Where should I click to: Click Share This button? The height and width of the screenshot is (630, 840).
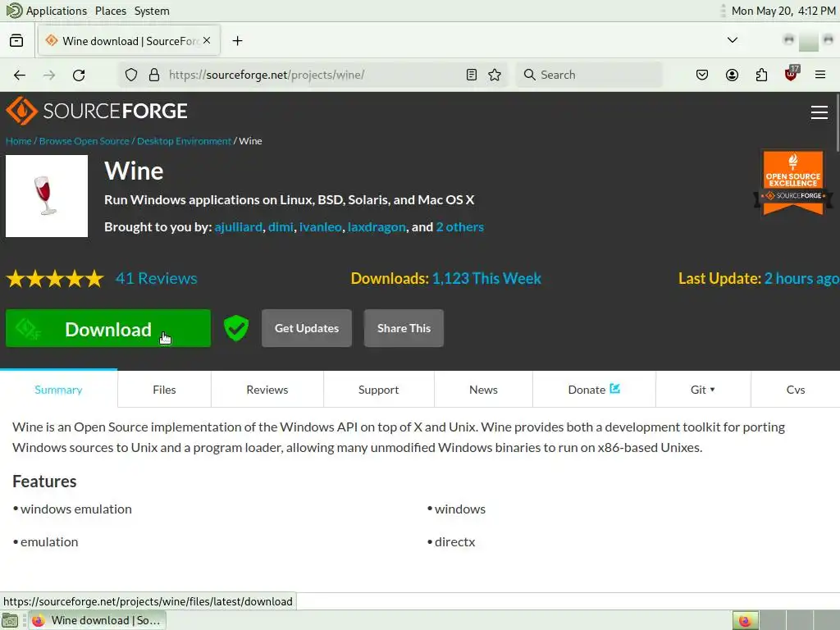[x=404, y=328]
